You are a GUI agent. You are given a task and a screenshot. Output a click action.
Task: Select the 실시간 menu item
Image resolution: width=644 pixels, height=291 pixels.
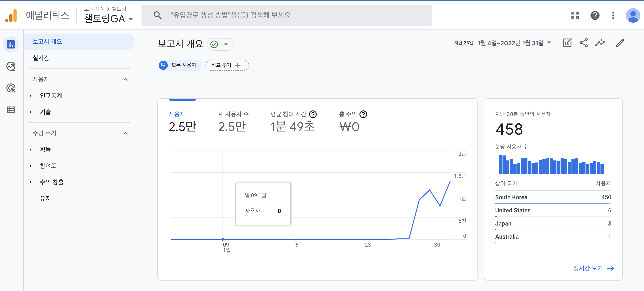[41, 58]
